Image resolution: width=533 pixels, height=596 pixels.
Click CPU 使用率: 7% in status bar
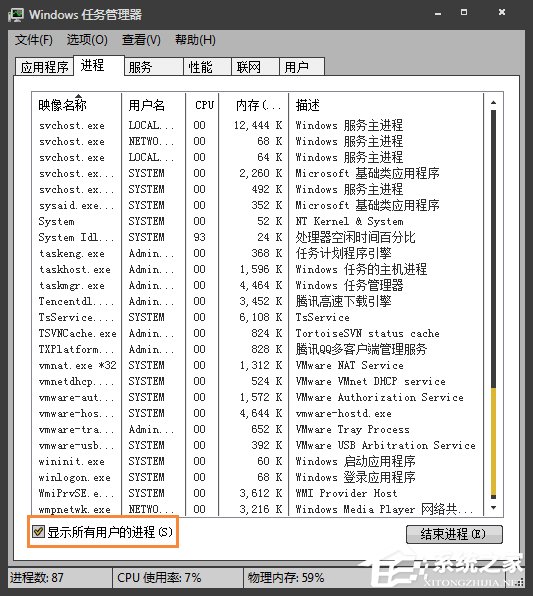159,578
